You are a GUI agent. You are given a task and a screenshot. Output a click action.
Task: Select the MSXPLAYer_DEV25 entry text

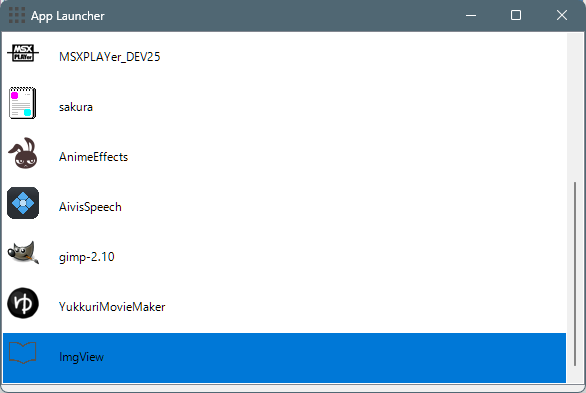tap(110, 57)
